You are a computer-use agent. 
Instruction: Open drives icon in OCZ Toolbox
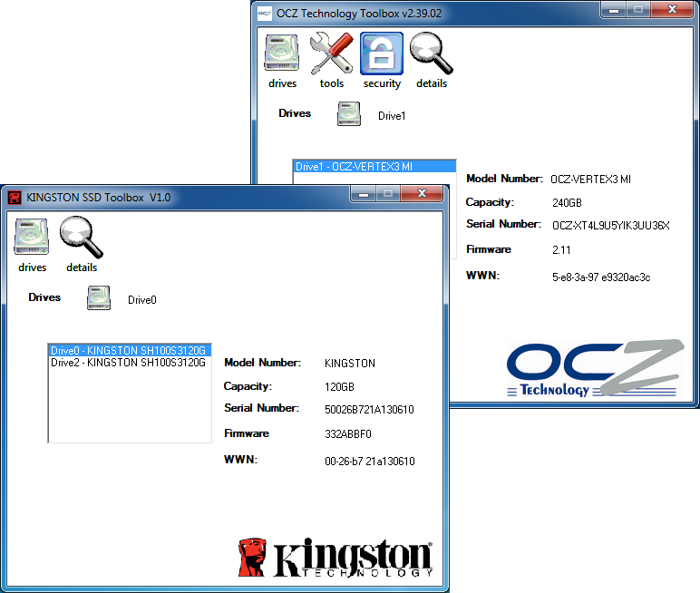[x=282, y=53]
